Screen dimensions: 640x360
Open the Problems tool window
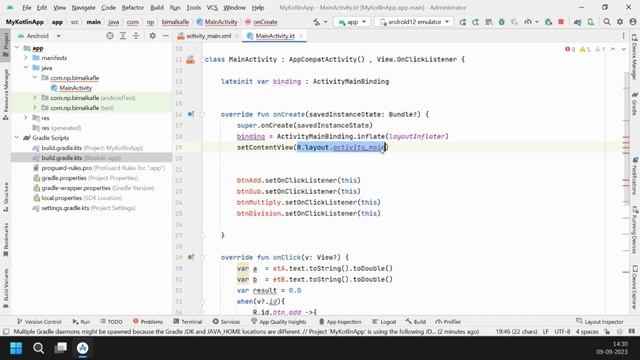pyautogui.click(x=148, y=322)
